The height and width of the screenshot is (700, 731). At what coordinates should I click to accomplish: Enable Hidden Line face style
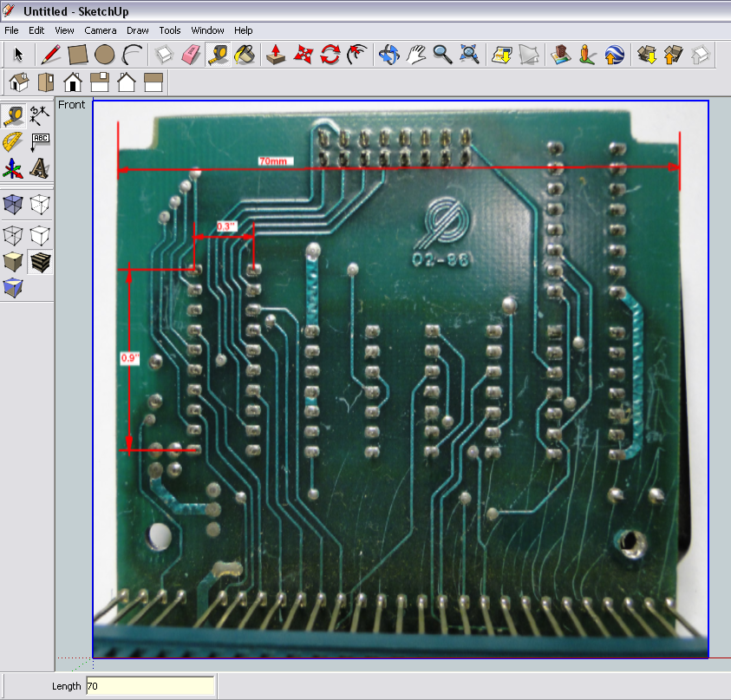(40, 235)
